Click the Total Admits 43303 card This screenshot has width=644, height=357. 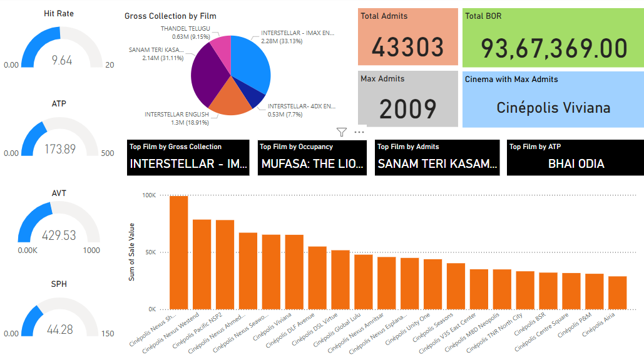(408, 36)
